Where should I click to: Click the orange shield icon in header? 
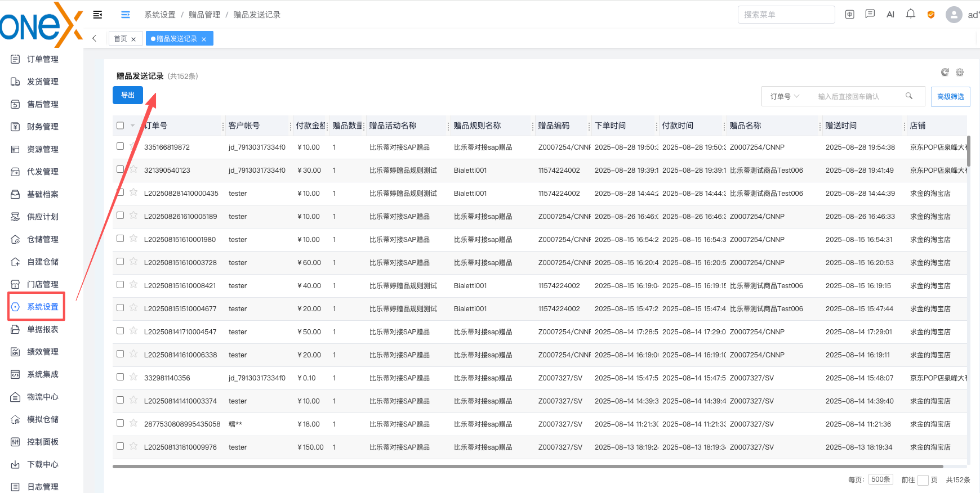(930, 15)
